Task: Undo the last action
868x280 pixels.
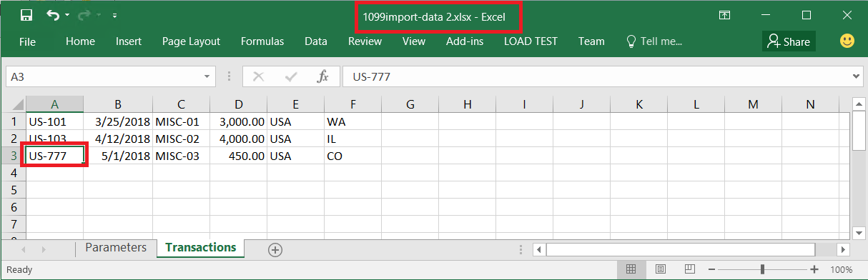Action: [x=52, y=15]
